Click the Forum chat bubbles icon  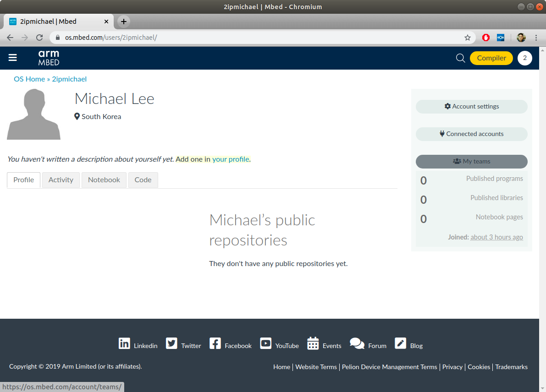357,343
